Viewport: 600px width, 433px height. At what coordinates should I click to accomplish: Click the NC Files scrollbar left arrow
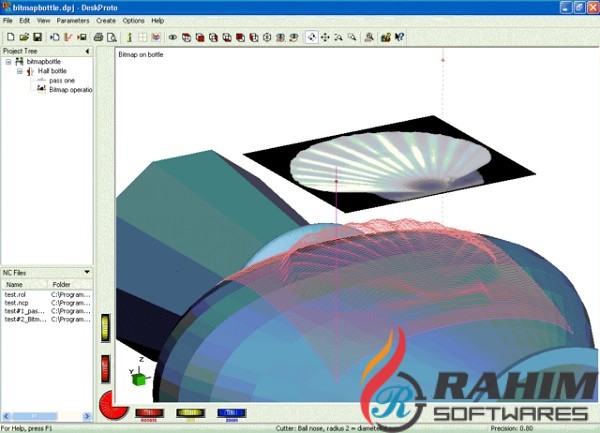[6, 416]
